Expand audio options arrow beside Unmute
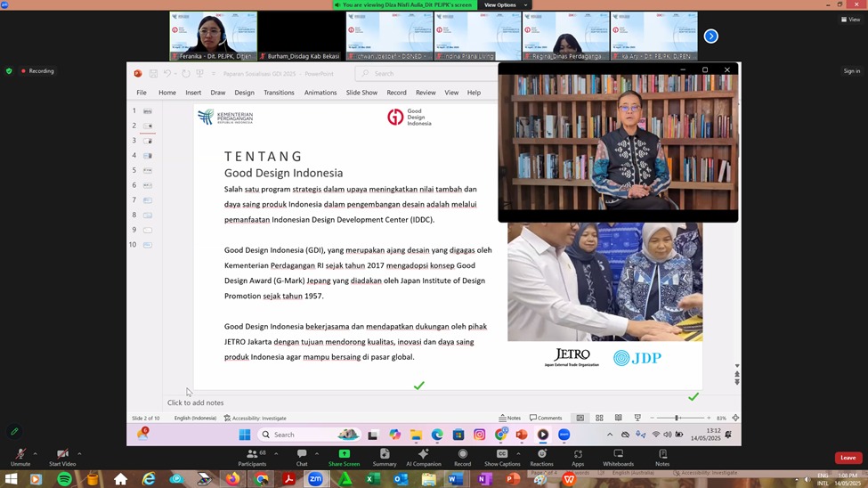The image size is (868, 488). click(x=35, y=453)
